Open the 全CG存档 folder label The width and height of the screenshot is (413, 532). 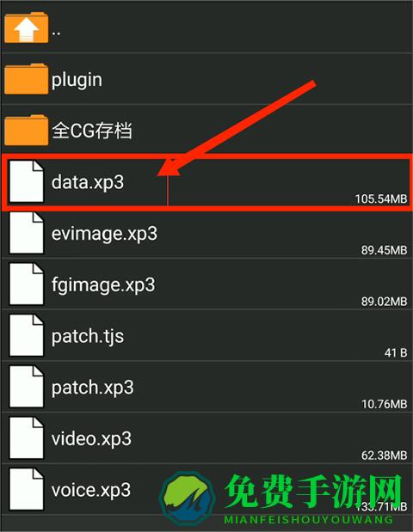(x=92, y=131)
